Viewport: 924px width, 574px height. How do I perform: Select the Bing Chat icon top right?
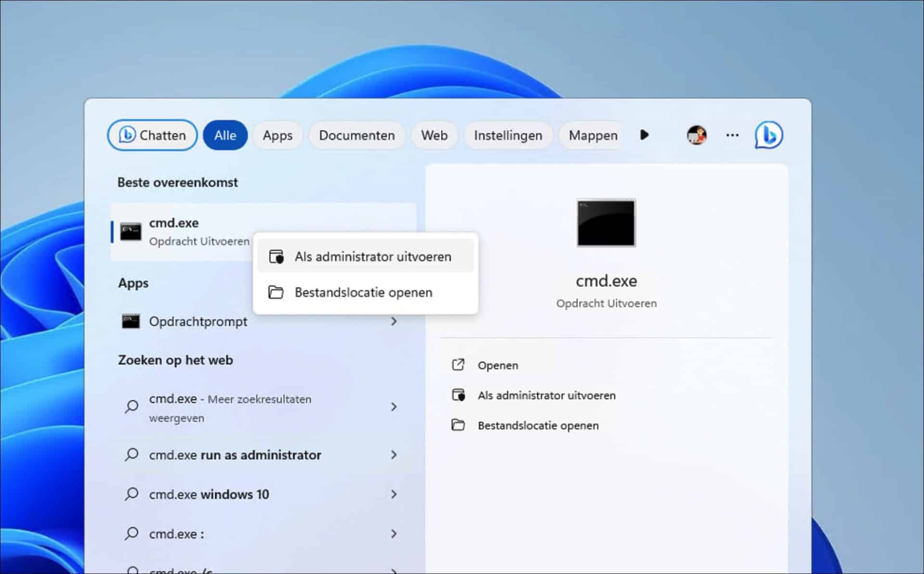pyautogui.click(x=768, y=135)
